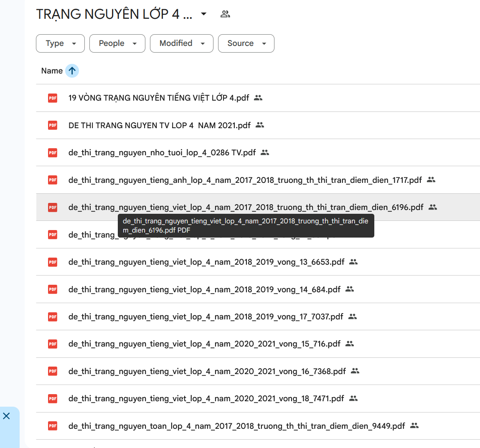
Task: Click shared icon beside nho_tuoi_lop_4_0286 TV.pdf
Action: coord(265,152)
